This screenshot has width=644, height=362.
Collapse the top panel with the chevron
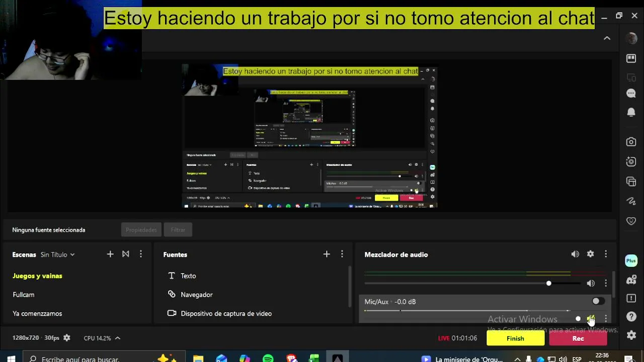tap(607, 38)
